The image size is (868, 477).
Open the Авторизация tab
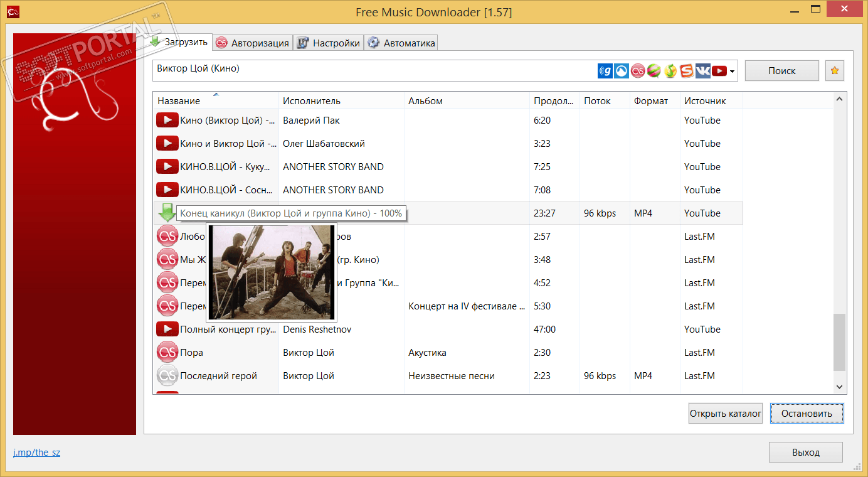pyautogui.click(x=252, y=43)
